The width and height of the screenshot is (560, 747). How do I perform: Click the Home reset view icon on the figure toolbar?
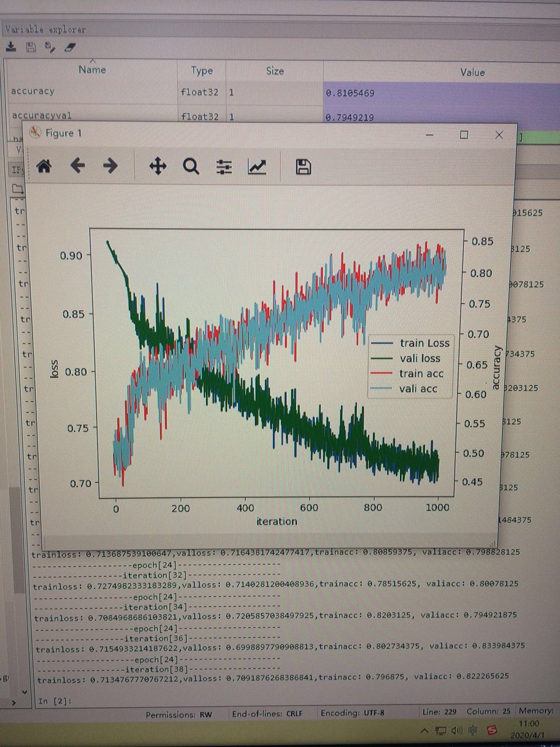click(x=45, y=166)
